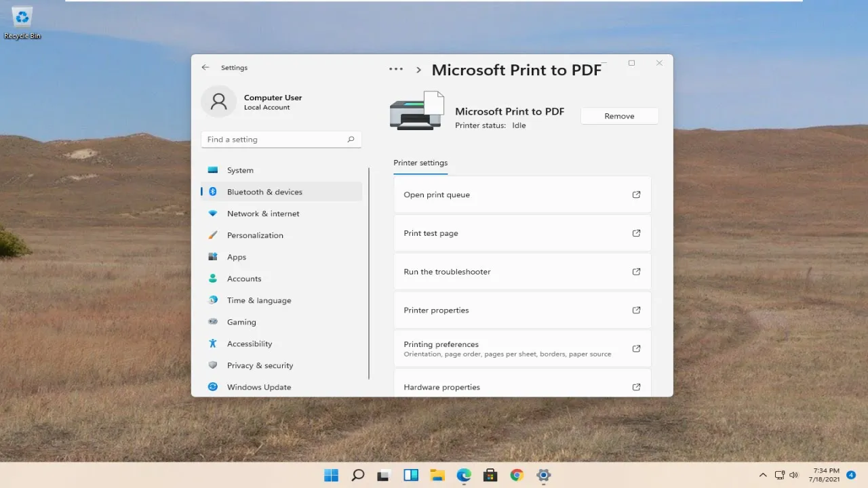Open the Windows Start button
Image resolution: width=868 pixels, height=488 pixels.
coord(331,475)
